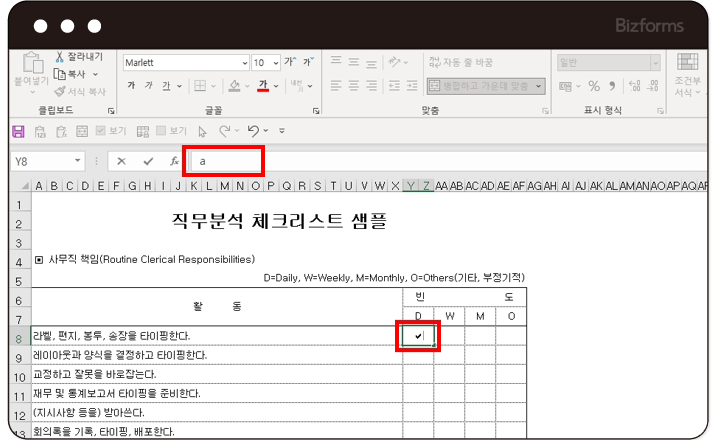This screenshot has height=440, width=715.
Task: Toggle the first 보기 checkbox in quick toolbar
Action: click(101, 130)
